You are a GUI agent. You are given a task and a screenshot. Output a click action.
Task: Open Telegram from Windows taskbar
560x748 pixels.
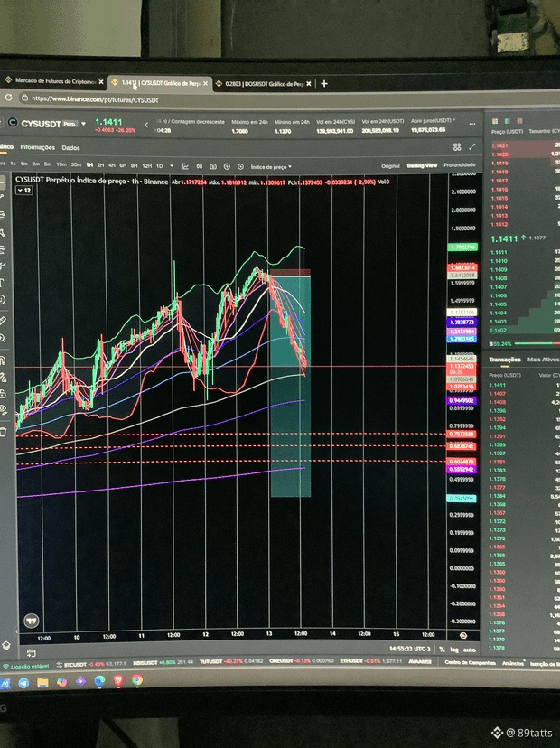(x=23, y=683)
